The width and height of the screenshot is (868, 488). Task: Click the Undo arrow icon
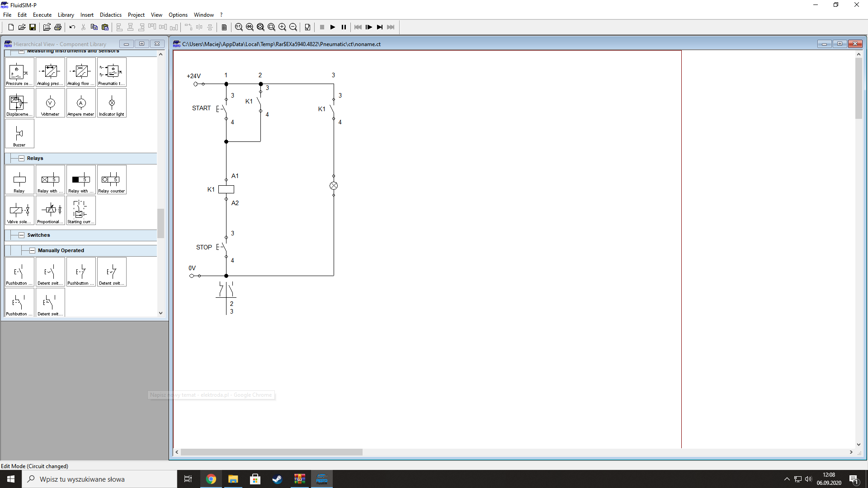(x=72, y=27)
